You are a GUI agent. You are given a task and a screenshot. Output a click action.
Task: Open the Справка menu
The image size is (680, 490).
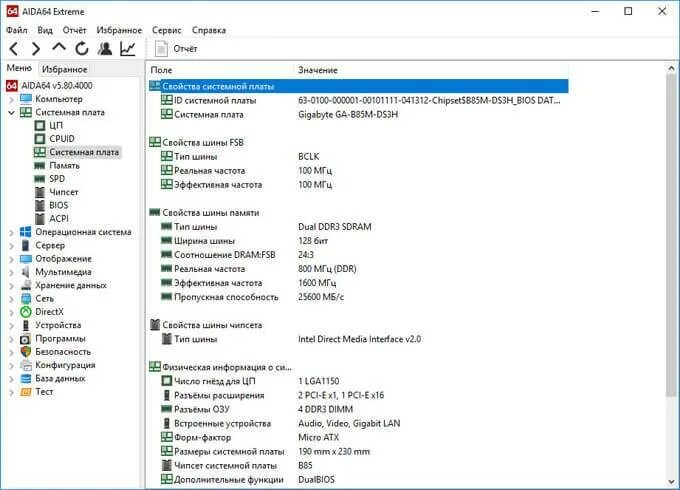pyautogui.click(x=209, y=30)
